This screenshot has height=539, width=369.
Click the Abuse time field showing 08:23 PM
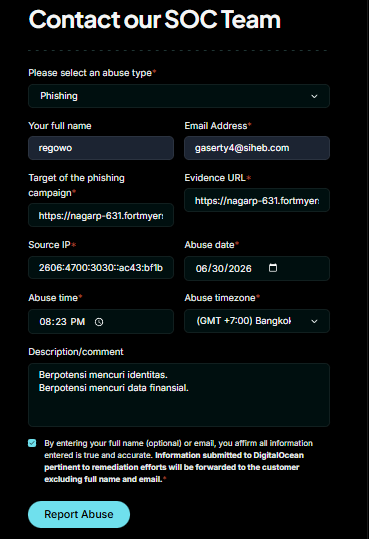(x=101, y=321)
